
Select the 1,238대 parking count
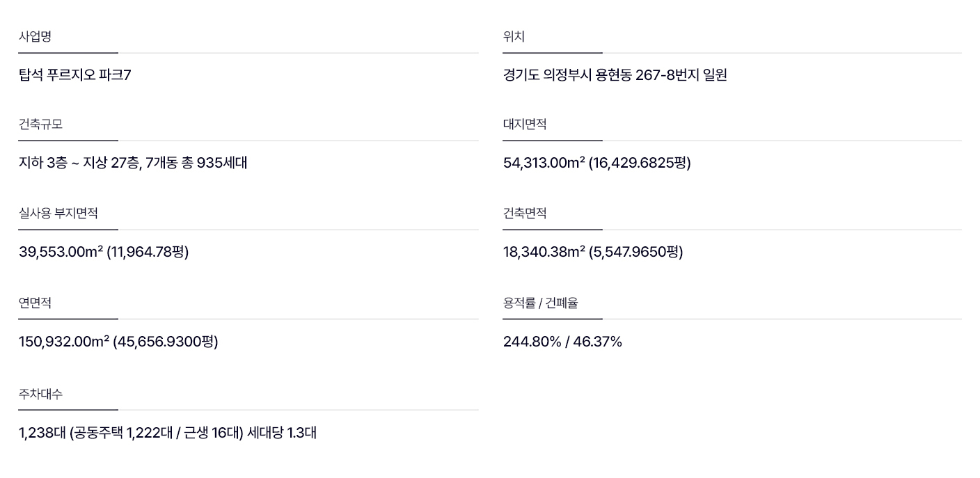[42, 433]
